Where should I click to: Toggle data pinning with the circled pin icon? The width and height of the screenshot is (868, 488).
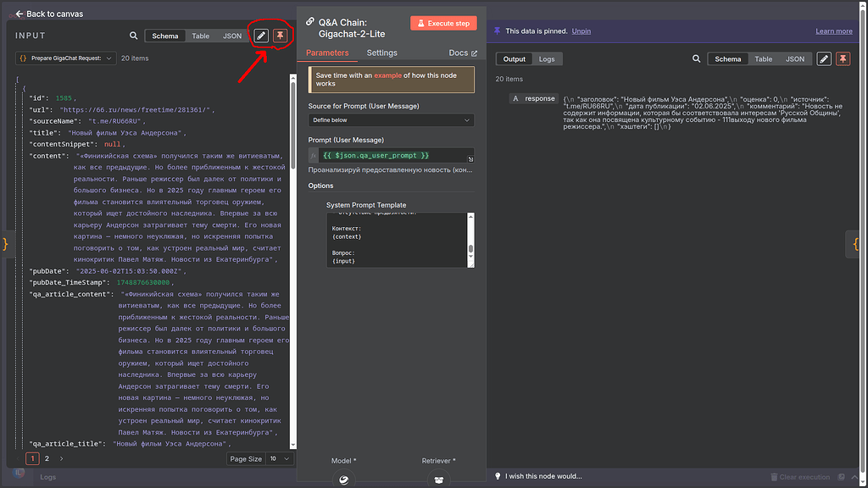(280, 35)
